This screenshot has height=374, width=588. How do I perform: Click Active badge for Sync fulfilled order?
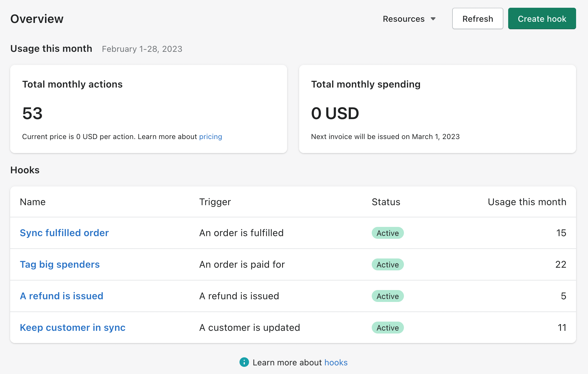(387, 233)
